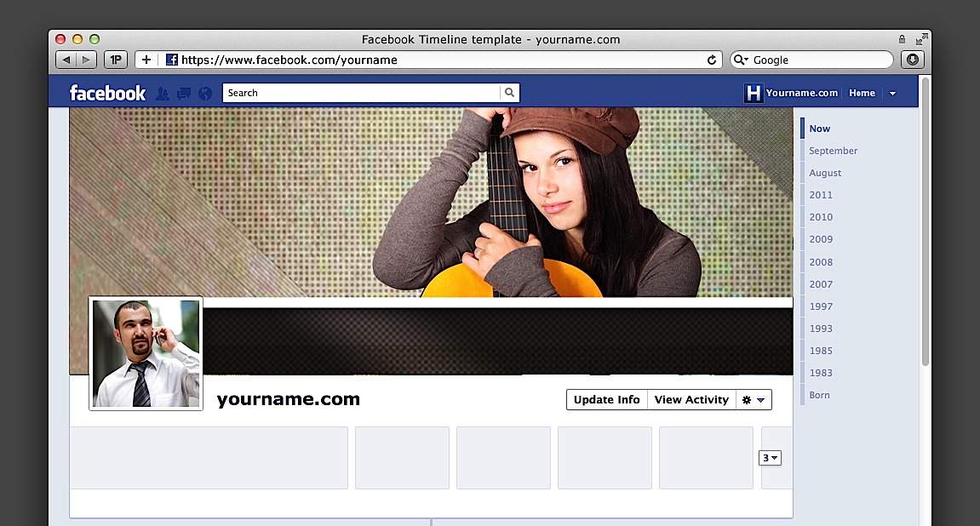This screenshot has width=980, height=526.
Task: Open the messages icon
Action: (x=184, y=94)
